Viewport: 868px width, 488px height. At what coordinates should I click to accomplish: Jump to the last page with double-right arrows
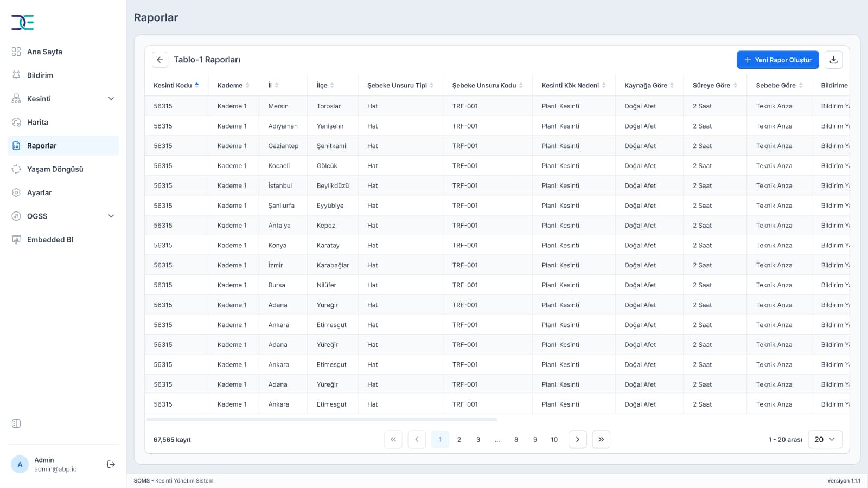(x=601, y=439)
